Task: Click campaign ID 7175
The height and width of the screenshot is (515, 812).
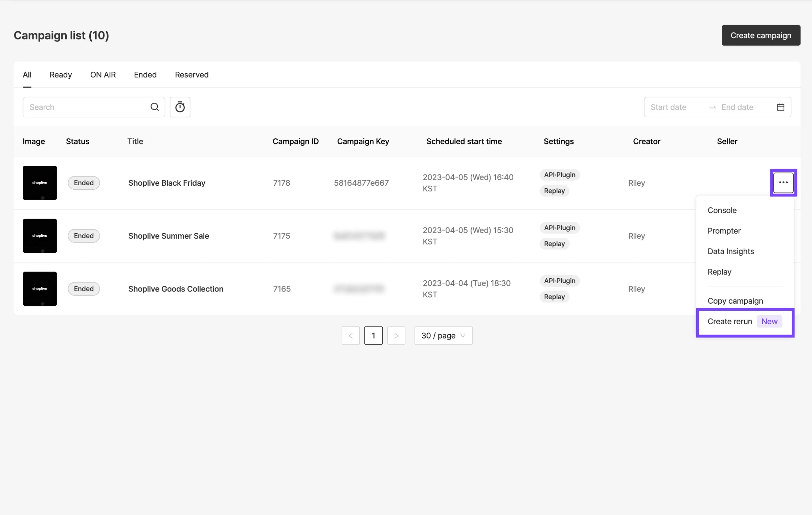Action: pyautogui.click(x=281, y=236)
